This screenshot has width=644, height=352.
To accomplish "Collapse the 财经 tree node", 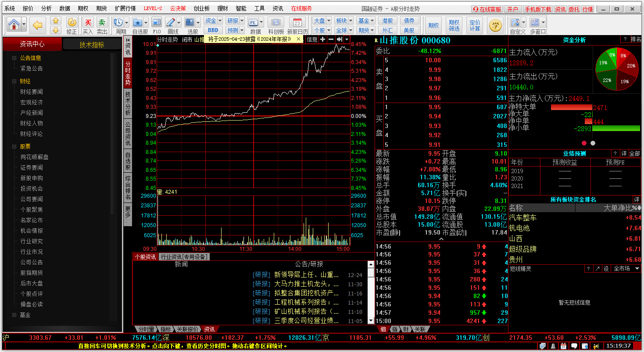I will [x=14, y=82].
